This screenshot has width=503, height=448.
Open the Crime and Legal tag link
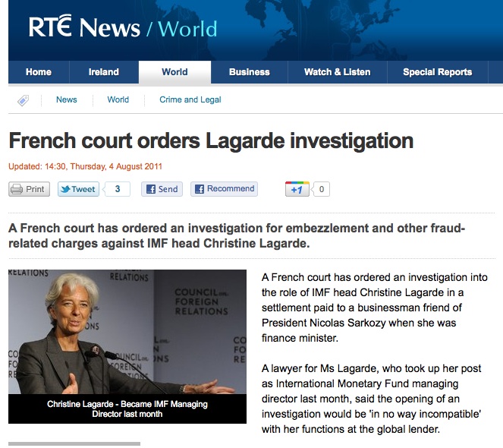190,99
